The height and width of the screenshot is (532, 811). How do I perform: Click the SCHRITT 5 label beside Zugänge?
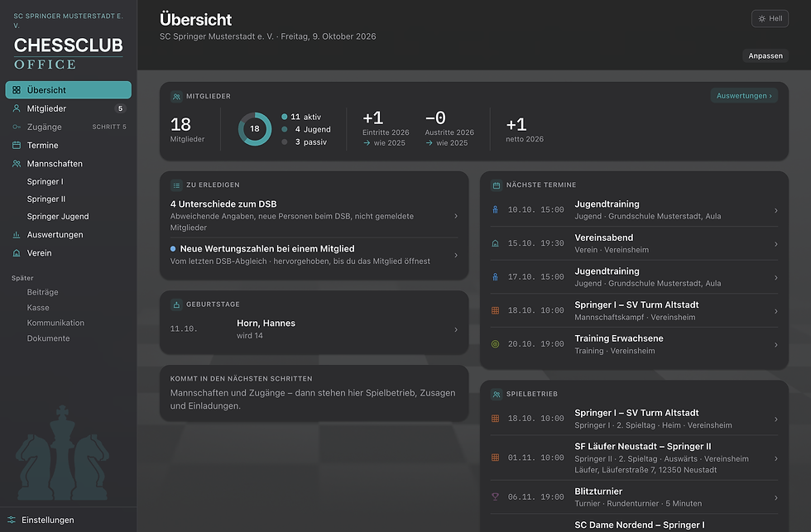coord(109,127)
